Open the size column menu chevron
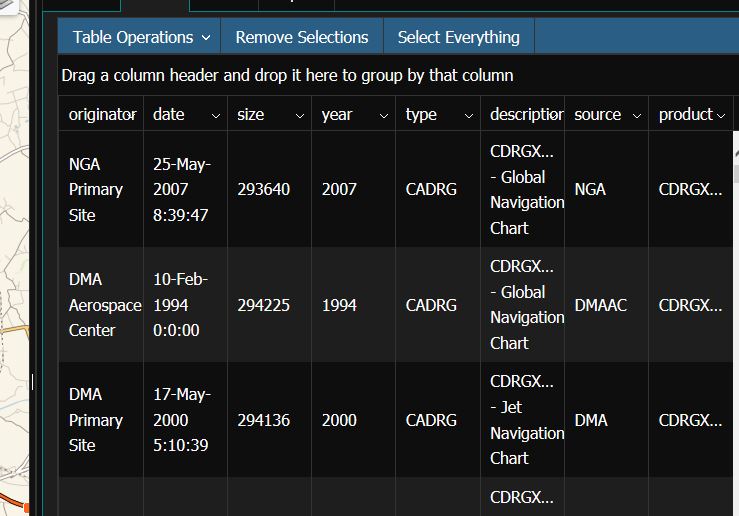Screen dimensions: 739x516 300,115
